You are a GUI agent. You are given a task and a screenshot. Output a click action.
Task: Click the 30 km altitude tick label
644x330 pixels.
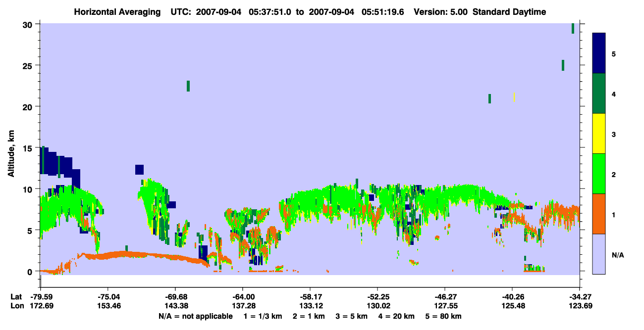tap(29, 25)
